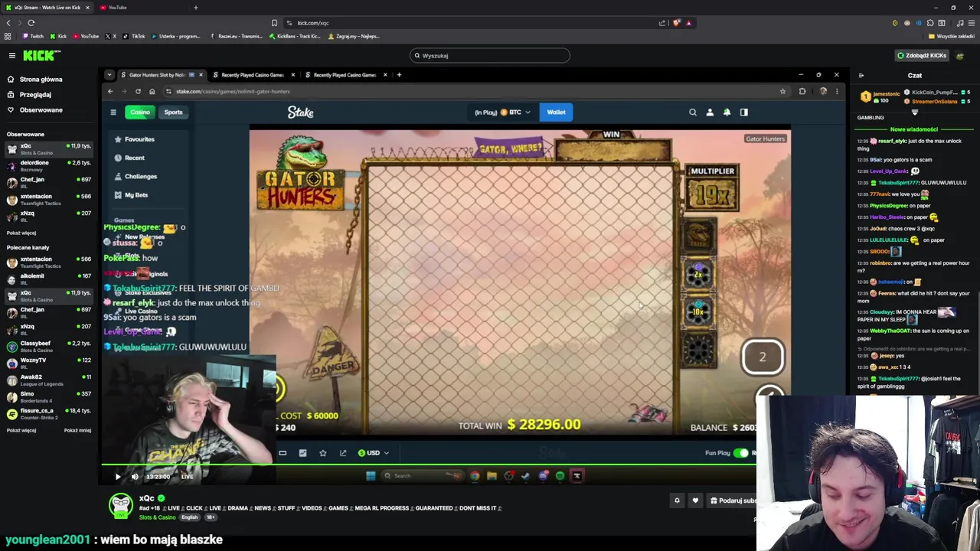Open the user profile avatar on Kick

click(960, 55)
